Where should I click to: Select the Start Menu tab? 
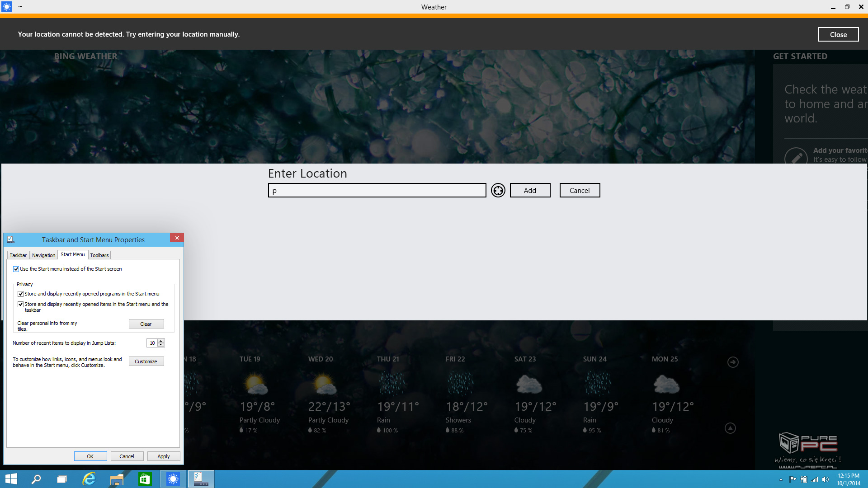coord(73,254)
